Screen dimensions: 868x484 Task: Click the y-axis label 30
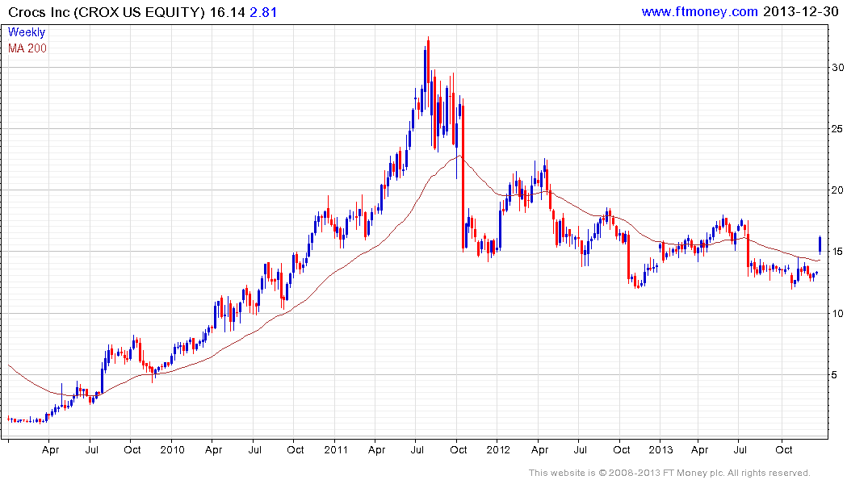(x=837, y=68)
